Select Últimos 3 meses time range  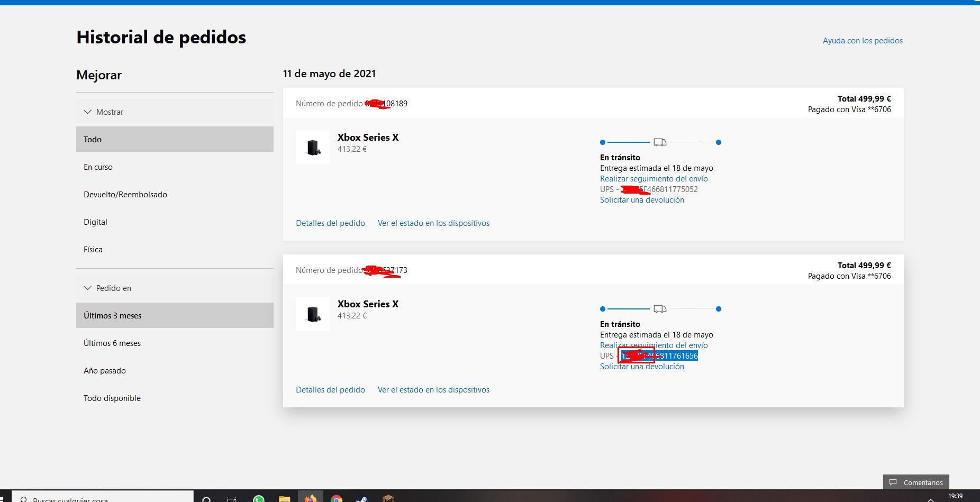click(175, 315)
